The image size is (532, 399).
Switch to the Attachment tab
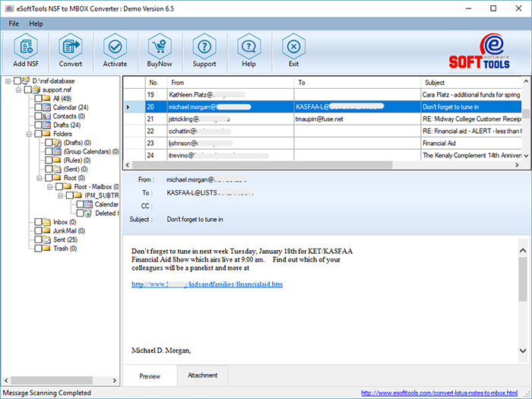click(202, 375)
